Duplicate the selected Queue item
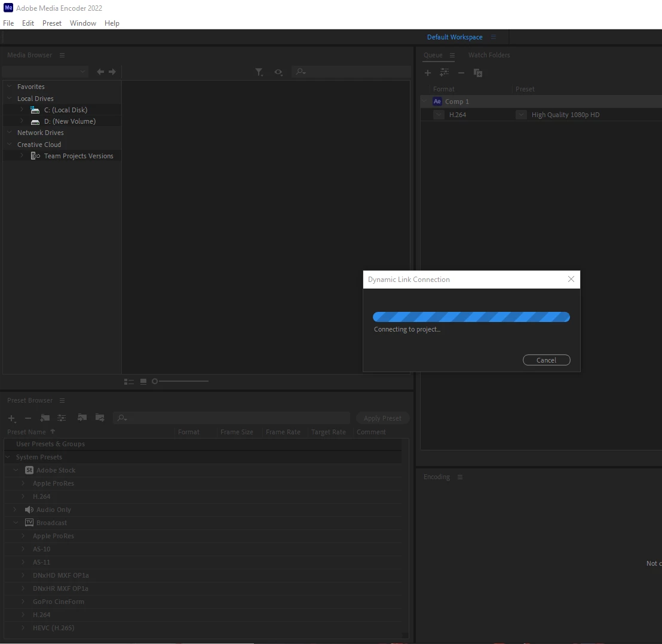The width and height of the screenshot is (662, 644). point(478,73)
